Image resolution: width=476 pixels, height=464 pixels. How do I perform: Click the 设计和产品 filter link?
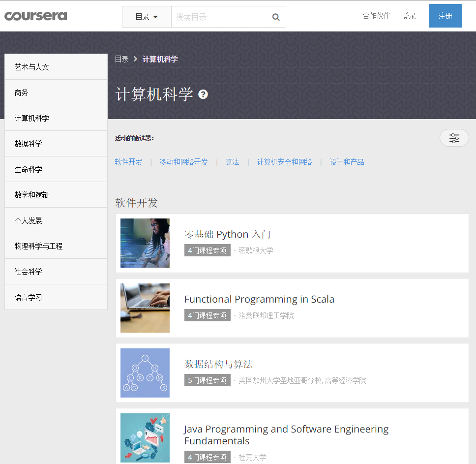tap(347, 162)
